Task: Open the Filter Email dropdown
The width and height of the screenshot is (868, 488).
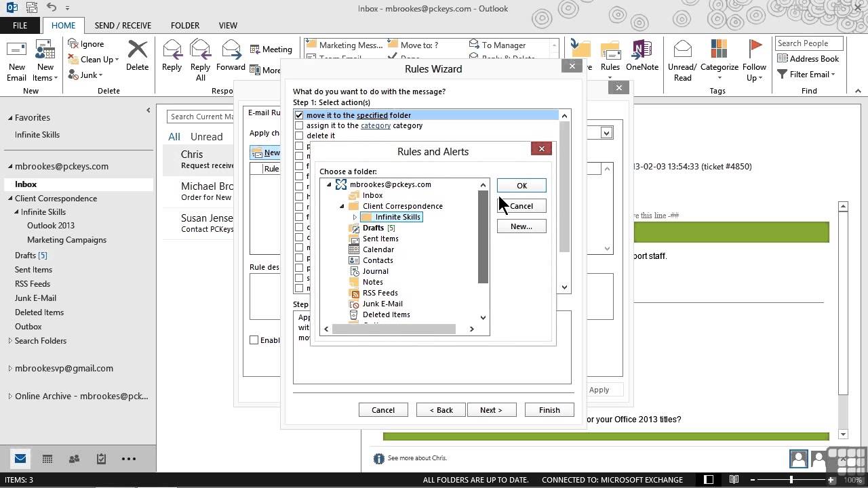Action: (806, 74)
